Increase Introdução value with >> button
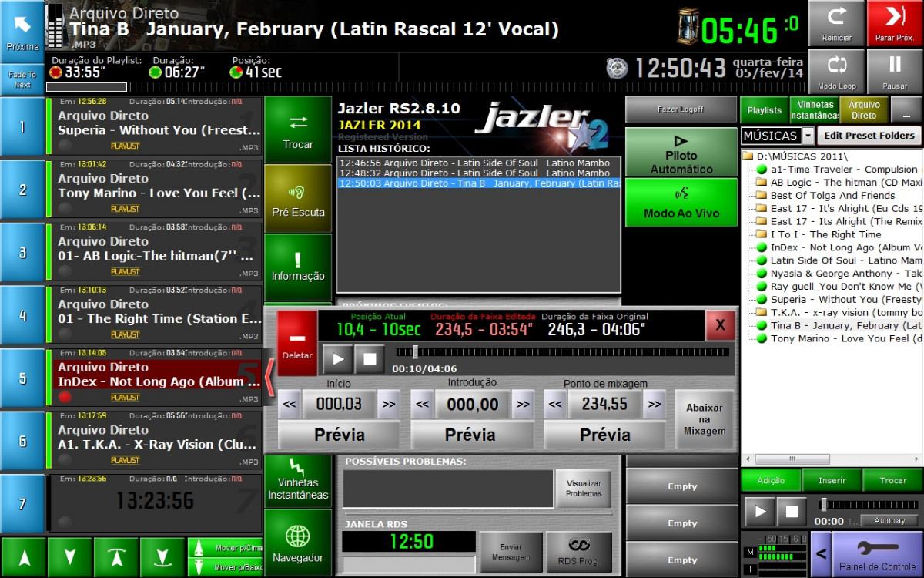This screenshot has width=924, height=578. click(522, 405)
